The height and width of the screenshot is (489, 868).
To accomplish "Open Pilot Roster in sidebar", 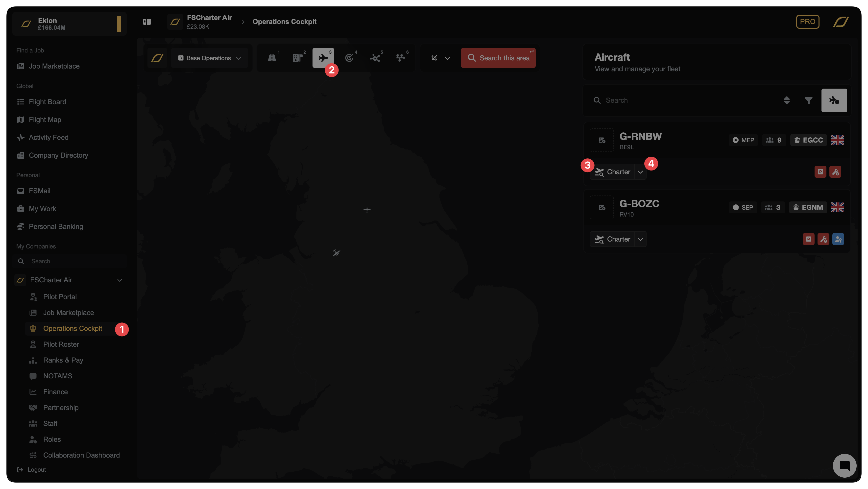I will point(61,344).
